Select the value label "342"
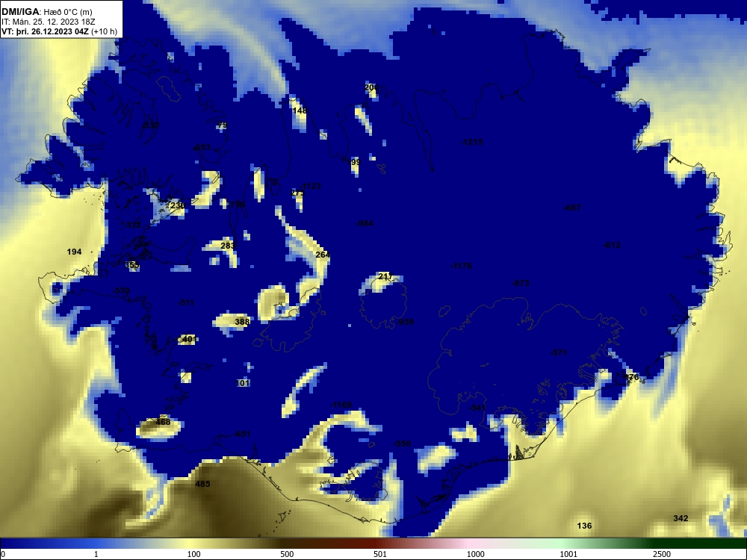The height and width of the screenshot is (560, 747). [x=681, y=518]
